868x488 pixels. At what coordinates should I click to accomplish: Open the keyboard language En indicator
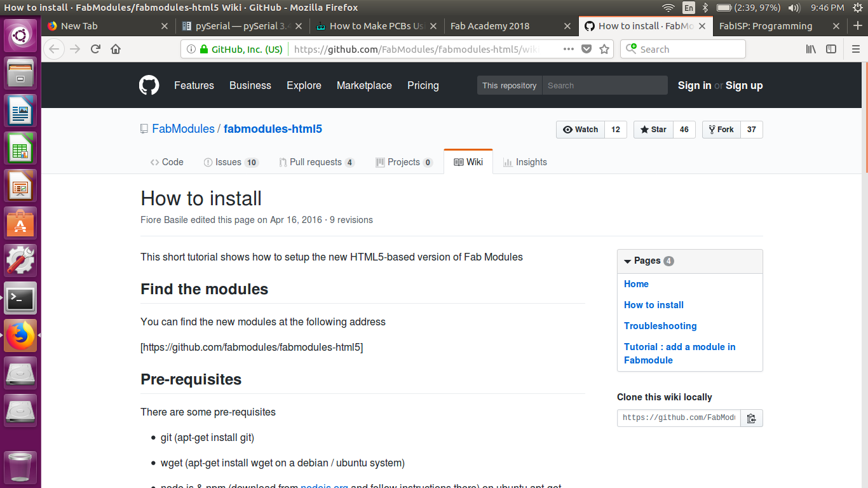(x=689, y=8)
